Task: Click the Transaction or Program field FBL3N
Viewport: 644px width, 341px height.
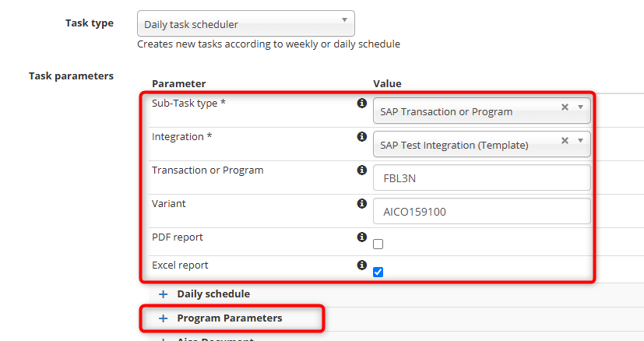Action: tap(481, 178)
